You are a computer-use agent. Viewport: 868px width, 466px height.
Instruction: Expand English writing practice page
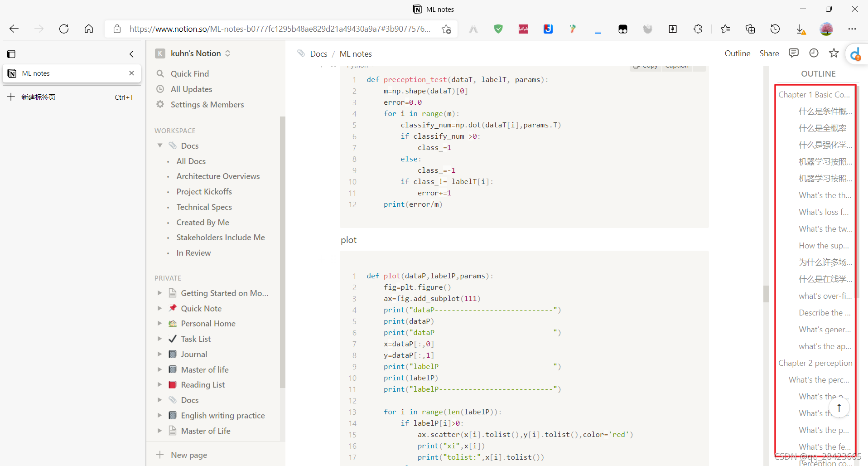(x=159, y=415)
